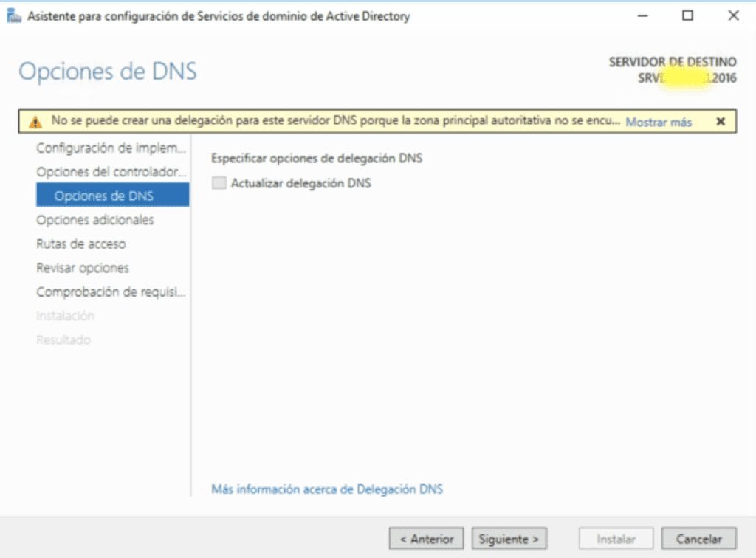This screenshot has height=558, width=756.
Task: Cancel the wizard with the Cancelar button
Action: point(698,538)
